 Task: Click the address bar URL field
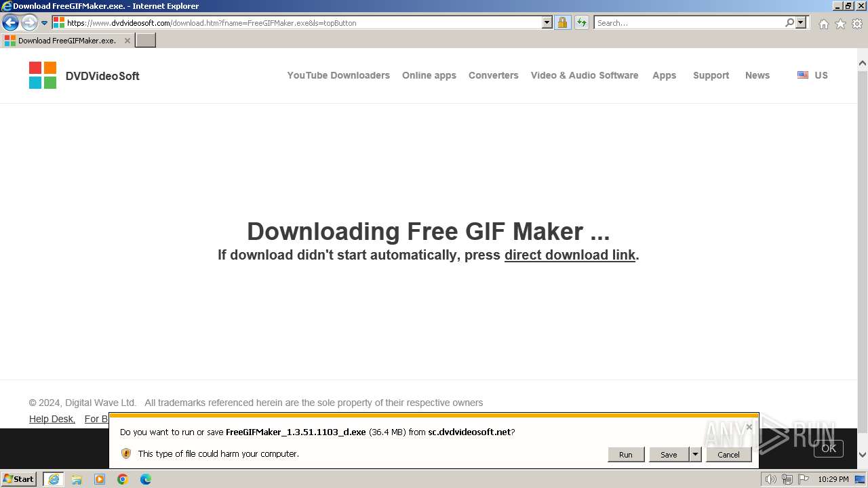[x=297, y=22]
